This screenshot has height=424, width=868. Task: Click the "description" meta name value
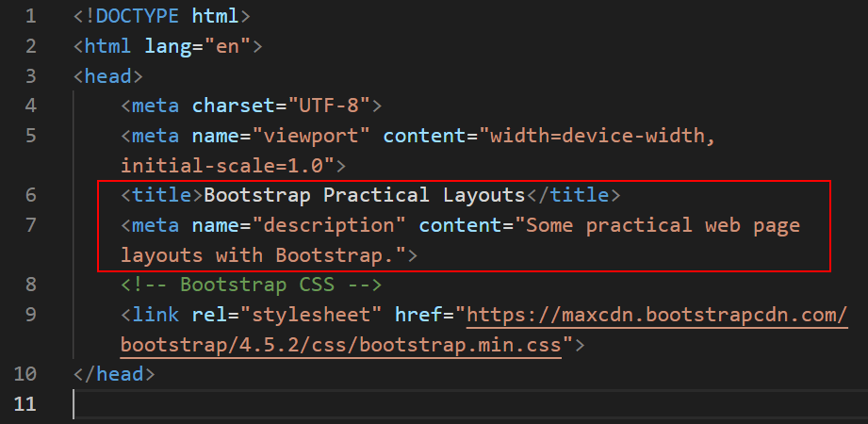[x=336, y=225]
